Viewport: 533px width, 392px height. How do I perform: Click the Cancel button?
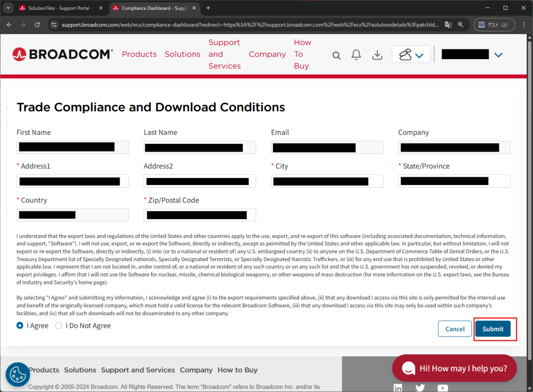tap(455, 329)
